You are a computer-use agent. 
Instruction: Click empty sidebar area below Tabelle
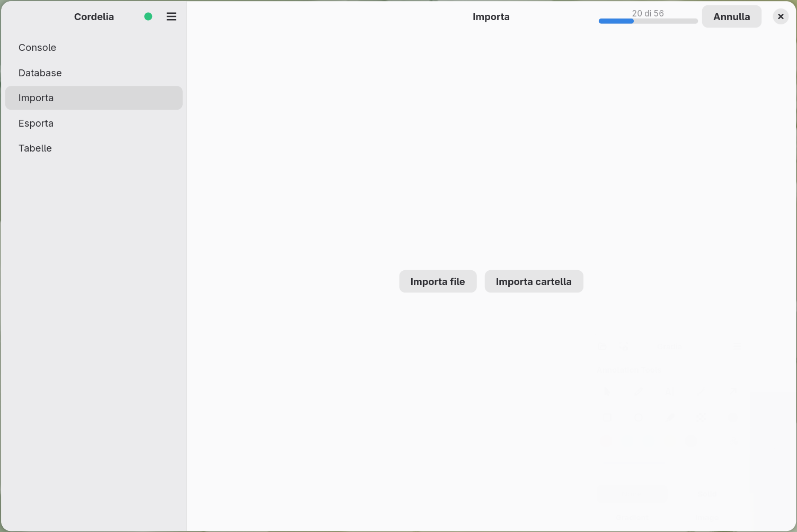[x=94, y=344]
